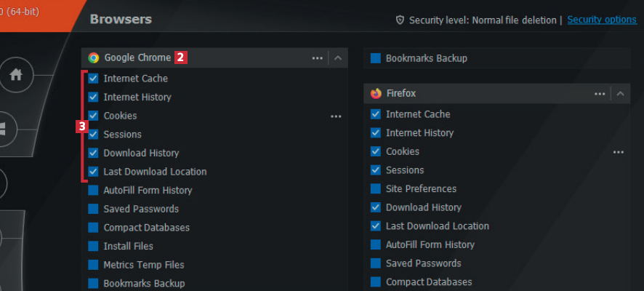Toggle Chrome Compact Databases checkbox
Viewport: 644px width, 291px height.
pos(93,228)
